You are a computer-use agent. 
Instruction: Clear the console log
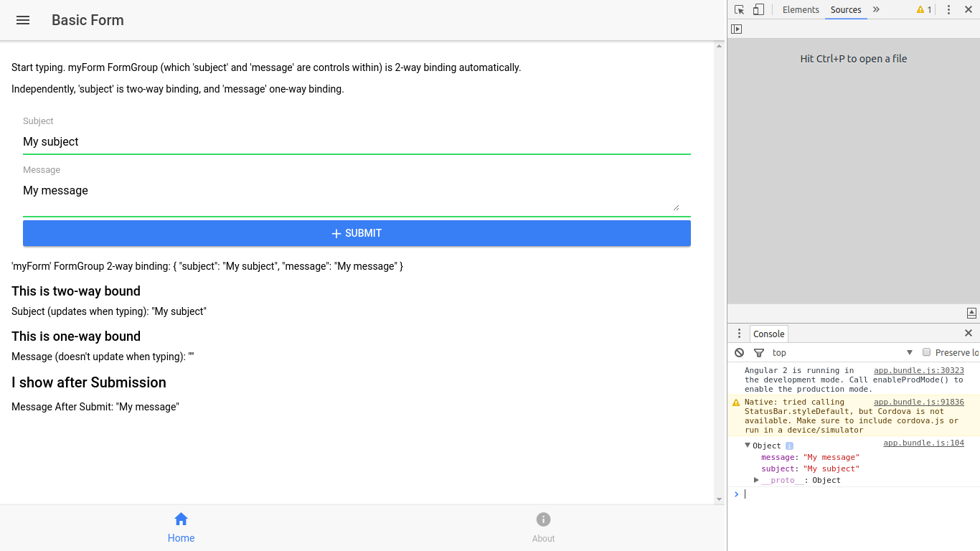coord(740,352)
